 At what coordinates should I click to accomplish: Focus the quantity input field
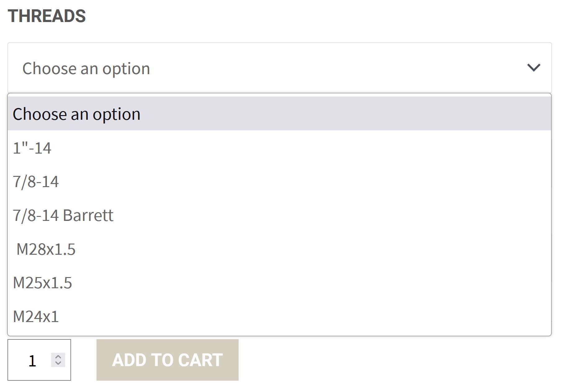click(x=31, y=360)
